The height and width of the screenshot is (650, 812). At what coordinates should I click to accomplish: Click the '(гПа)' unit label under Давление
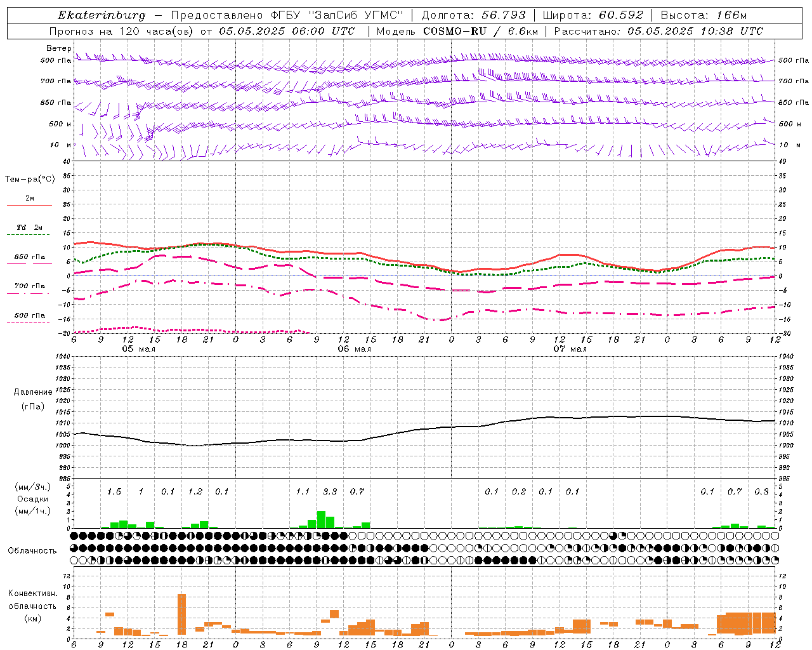[33, 406]
